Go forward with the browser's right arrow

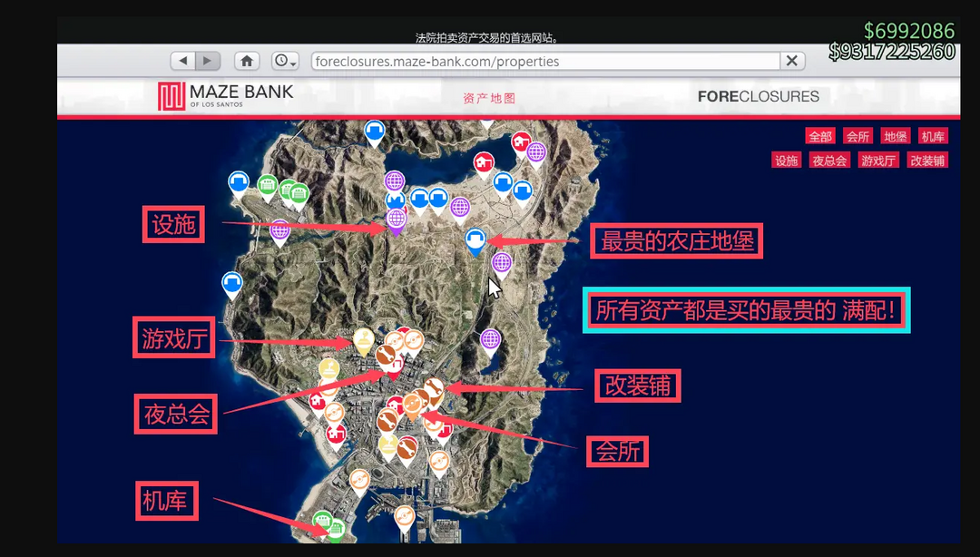[208, 61]
